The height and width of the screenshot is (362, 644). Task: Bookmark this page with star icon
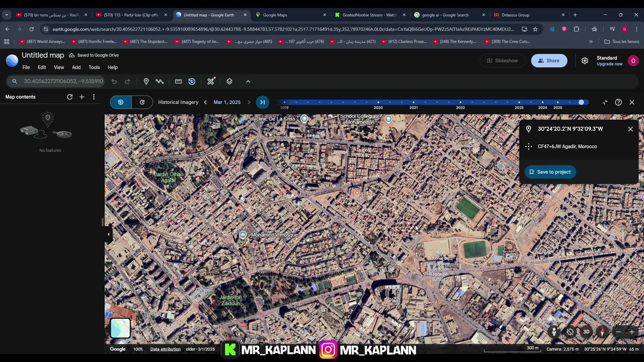(535, 29)
